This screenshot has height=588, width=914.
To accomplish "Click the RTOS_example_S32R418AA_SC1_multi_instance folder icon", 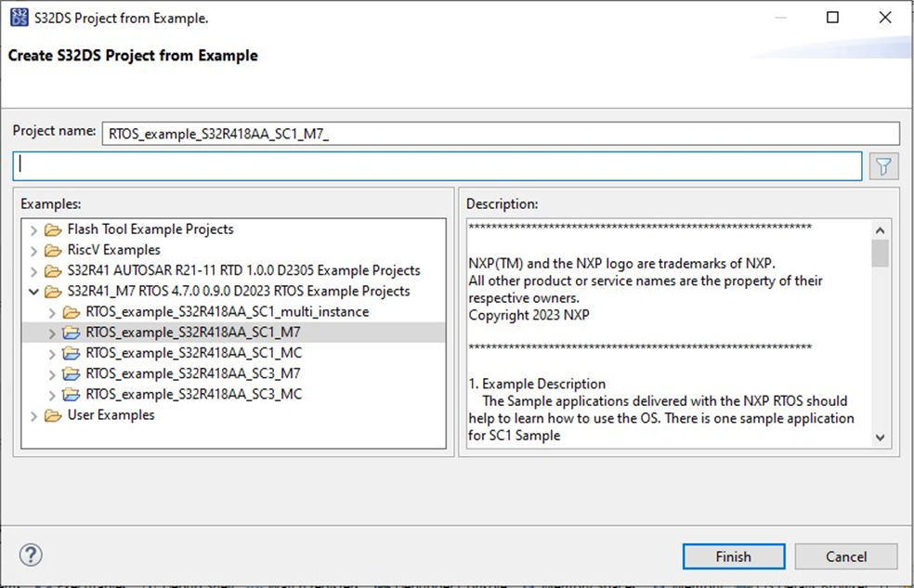I will coord(72,311).
